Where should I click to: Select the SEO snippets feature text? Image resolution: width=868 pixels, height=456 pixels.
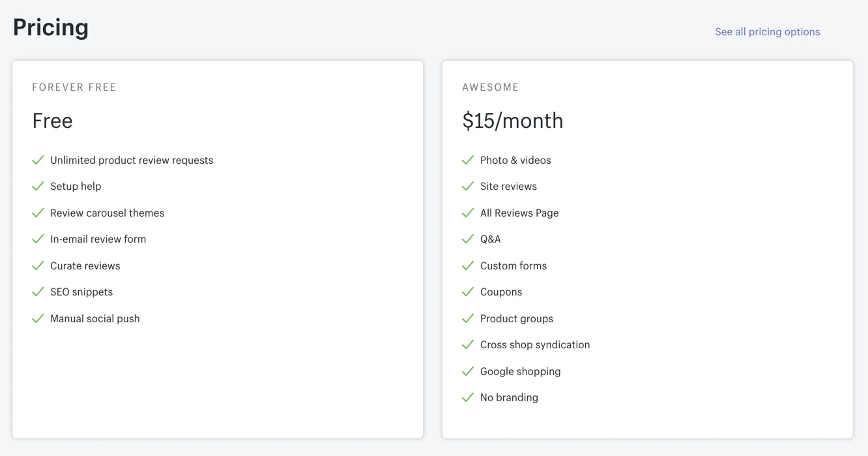[81, 292]
